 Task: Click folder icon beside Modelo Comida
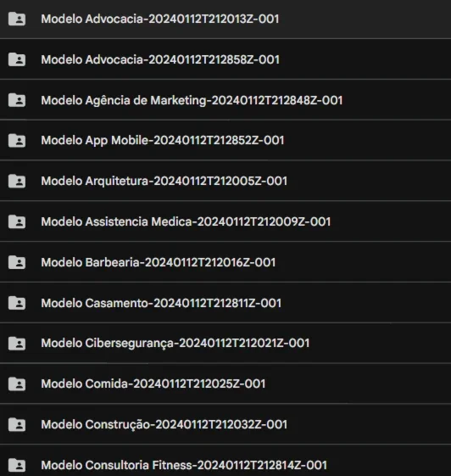click(17, 384)
